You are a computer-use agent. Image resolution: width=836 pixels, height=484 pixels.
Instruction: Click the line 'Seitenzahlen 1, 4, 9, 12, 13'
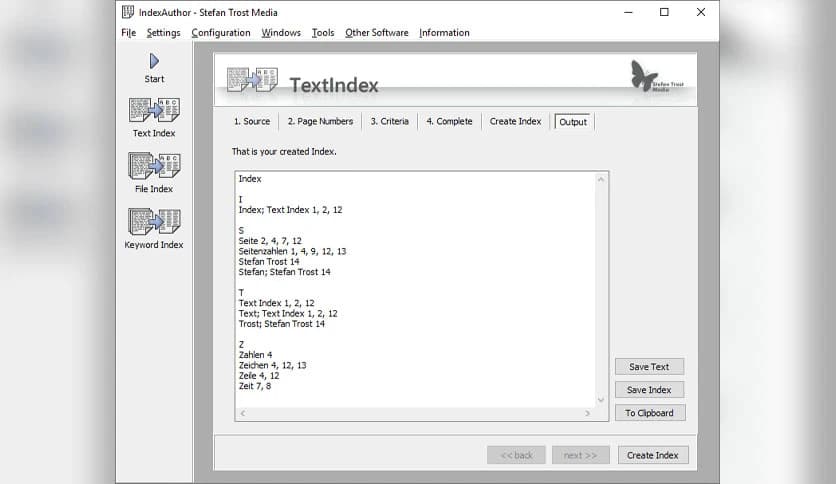click(x=292, y=251)
